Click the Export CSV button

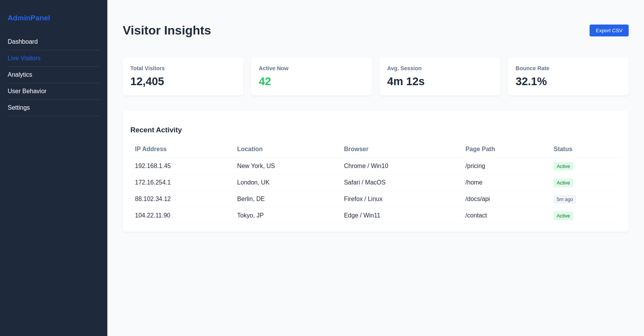(x=609, y=30)
